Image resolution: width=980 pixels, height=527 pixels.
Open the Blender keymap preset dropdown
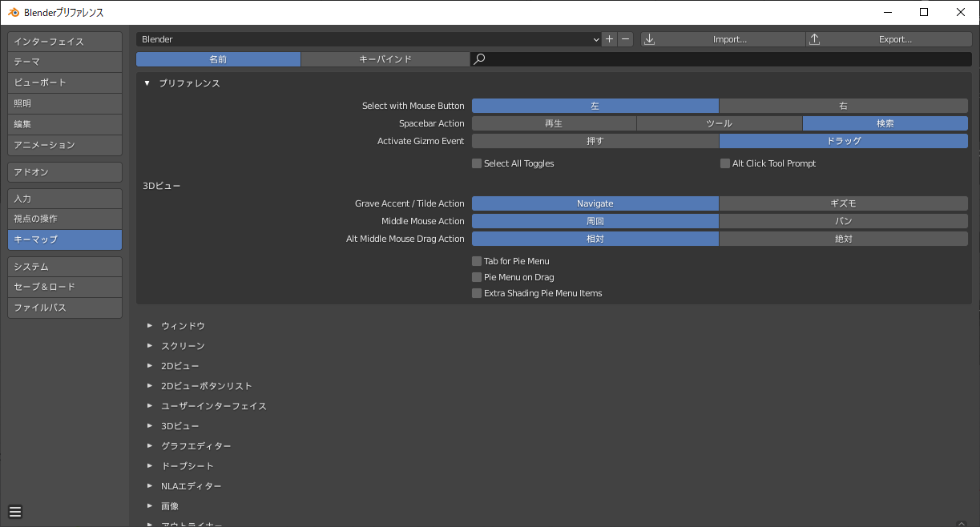pyautogui.click(x=369, y=39)
